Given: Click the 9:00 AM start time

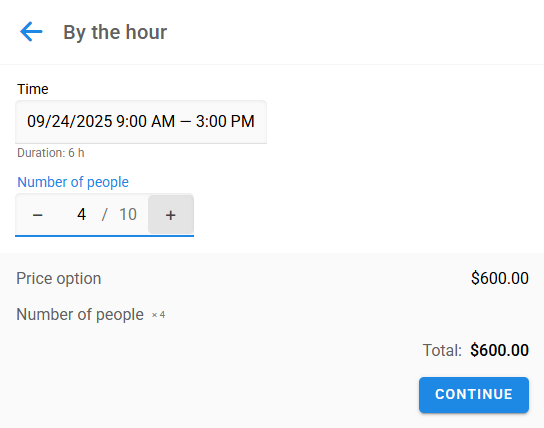Looking at the screenshot, I should (x=145, y=121).
